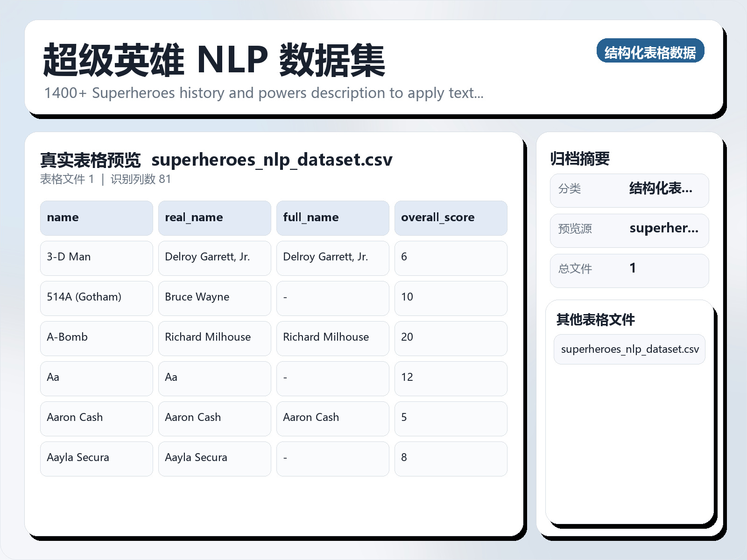Select the full_name column header
This screenshot has width=747, height=560.
pos(332,217)
